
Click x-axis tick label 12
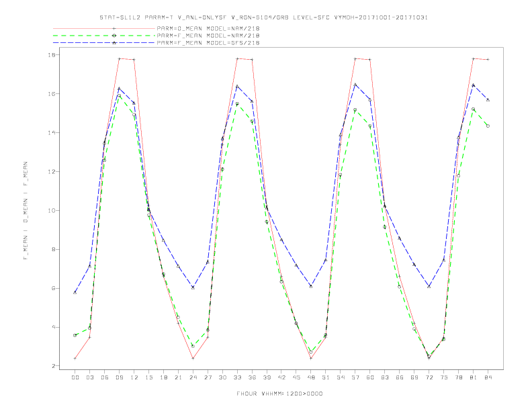pyautogui.click(x=134, y=377)
